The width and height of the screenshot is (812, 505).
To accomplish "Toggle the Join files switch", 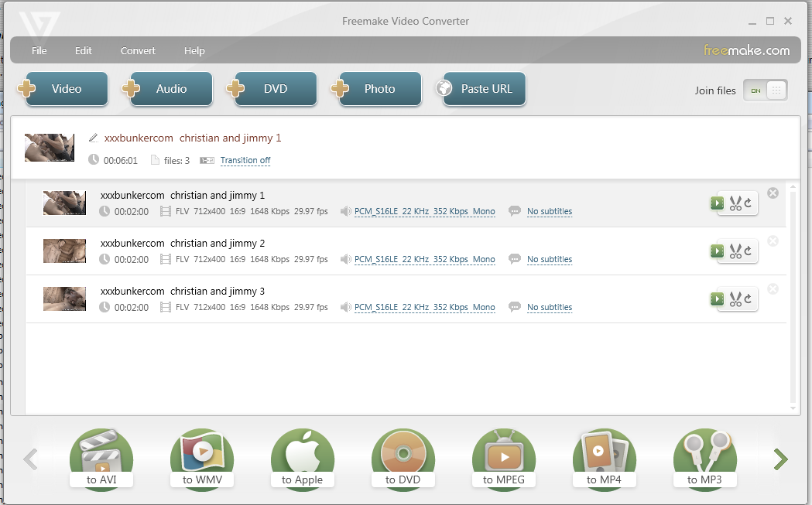I will [x=765, y=90].
